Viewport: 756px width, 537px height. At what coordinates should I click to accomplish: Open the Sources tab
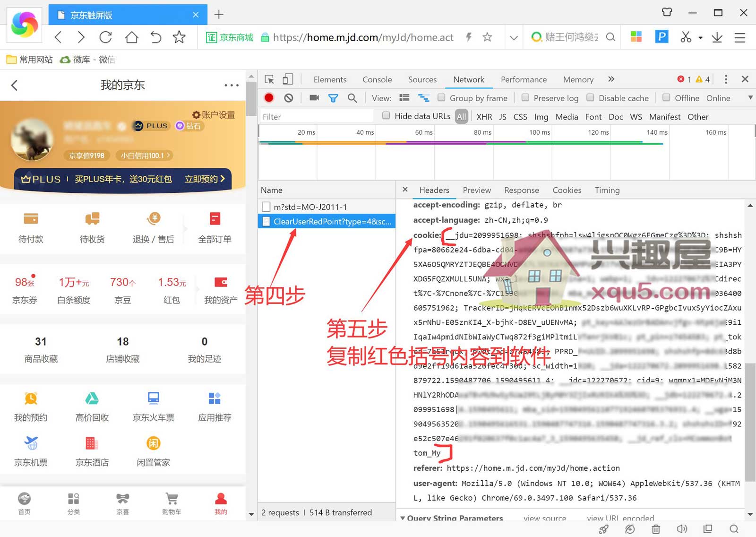[x=422, y=79]
